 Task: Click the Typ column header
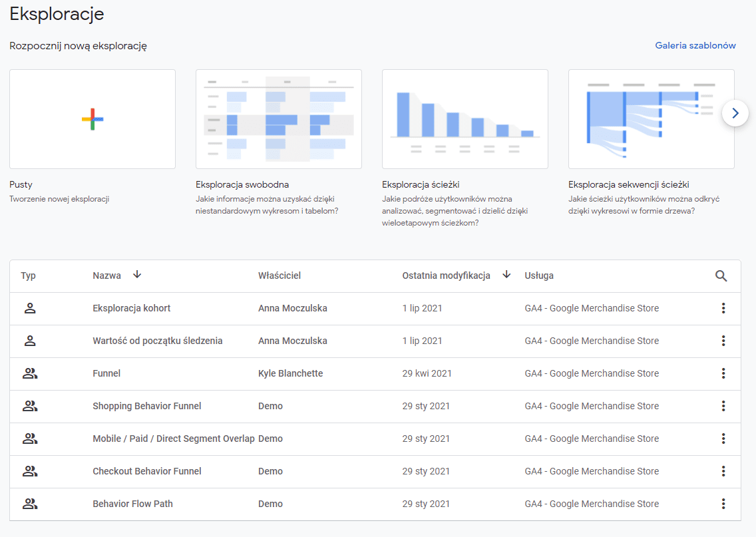pyautogui.click(x=28, y=275)
